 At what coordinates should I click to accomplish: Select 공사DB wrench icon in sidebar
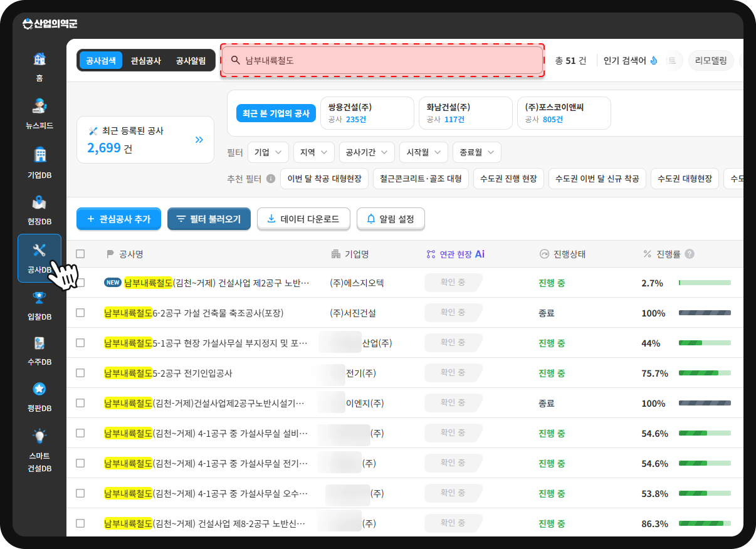(39, 250)
